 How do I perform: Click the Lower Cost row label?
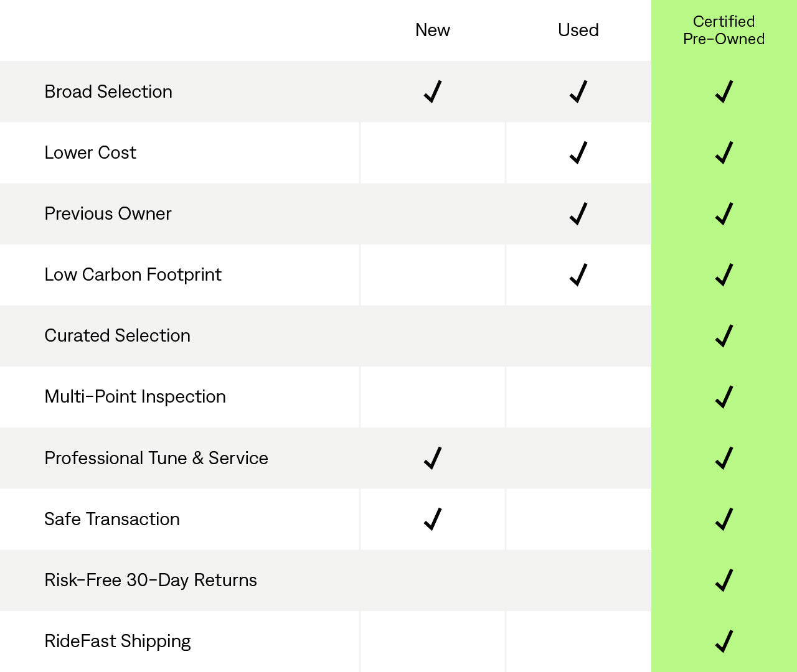pos(90,152)
